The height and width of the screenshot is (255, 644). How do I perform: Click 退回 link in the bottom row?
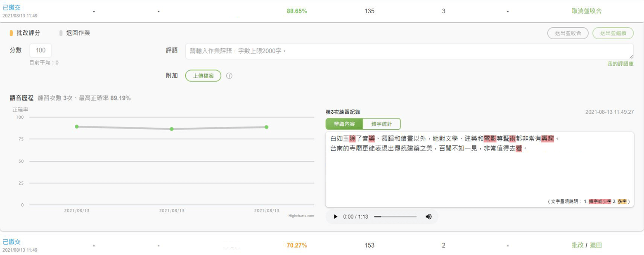(596, 245)
